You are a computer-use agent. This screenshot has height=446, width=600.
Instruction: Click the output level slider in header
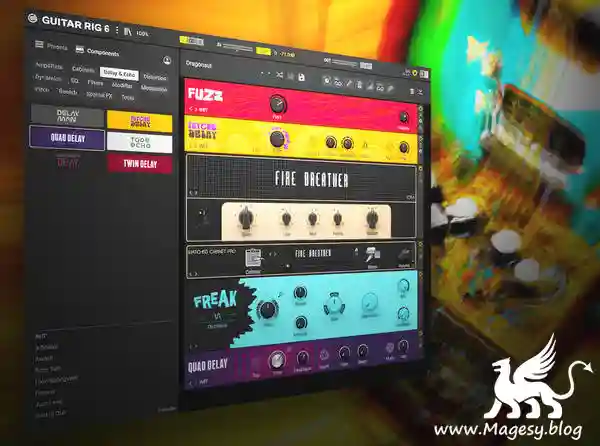(344, 63)
